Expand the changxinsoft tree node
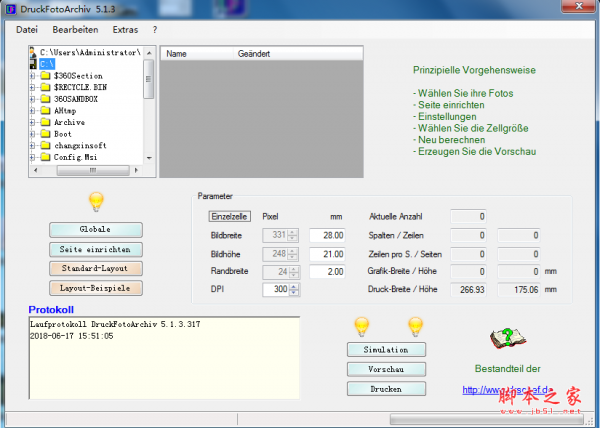 coord(33,145)
